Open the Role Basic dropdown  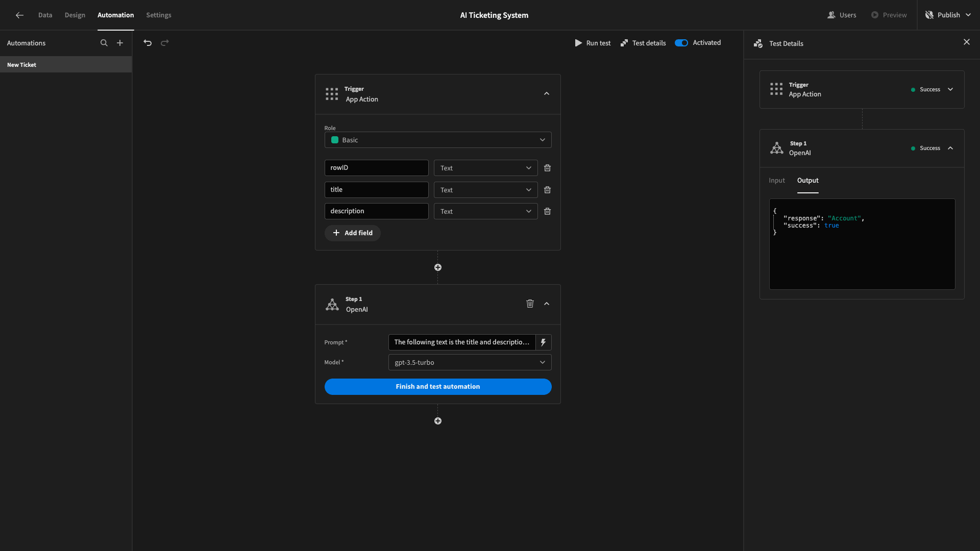[x=438, y=140]
